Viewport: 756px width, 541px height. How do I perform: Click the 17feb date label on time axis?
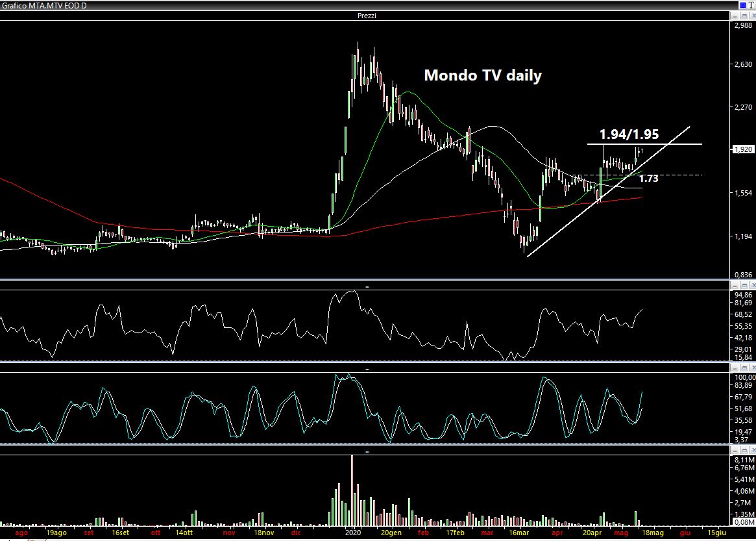tap(455, 533)
